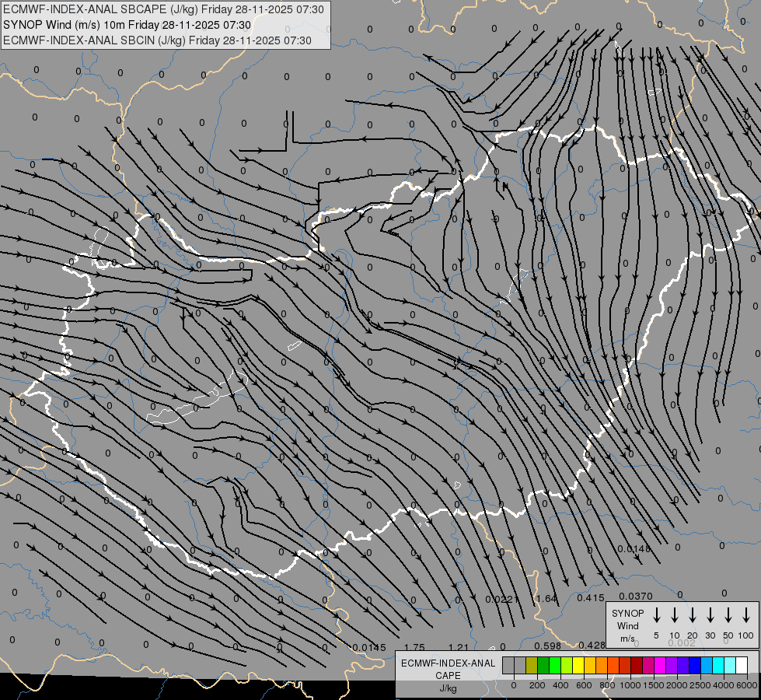
Task: Click the wind legend arrow above 100
Action: (746, 615)
